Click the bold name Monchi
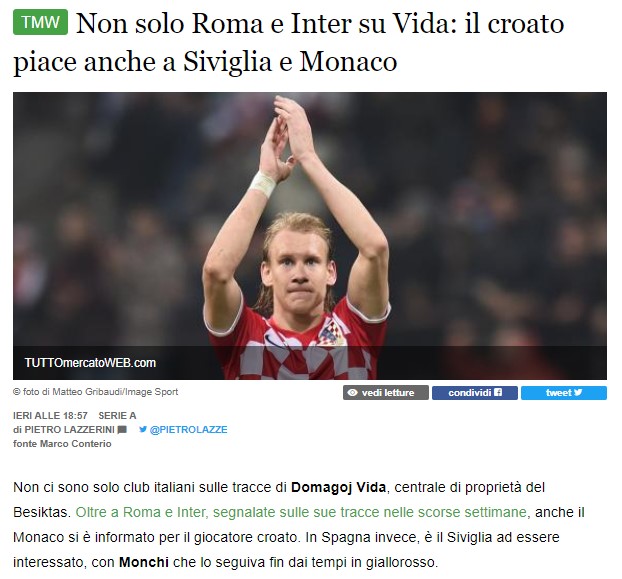 click(x=144, y=562)
